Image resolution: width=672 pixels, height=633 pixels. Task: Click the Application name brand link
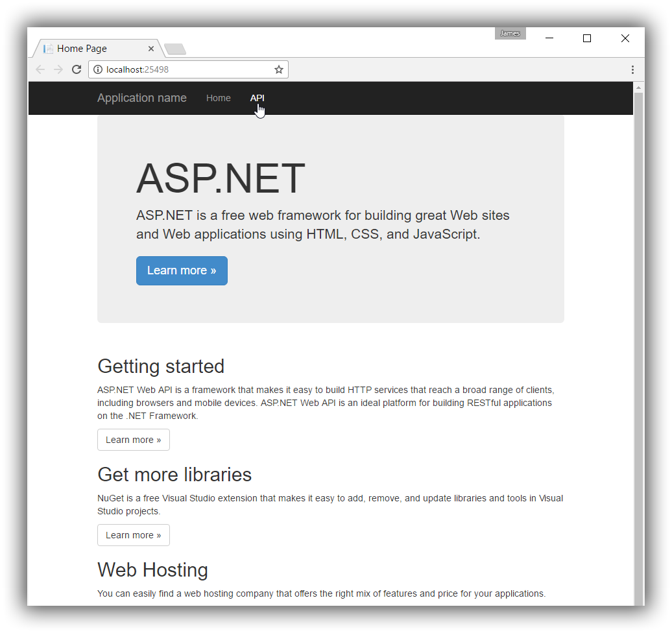[142, 98]
